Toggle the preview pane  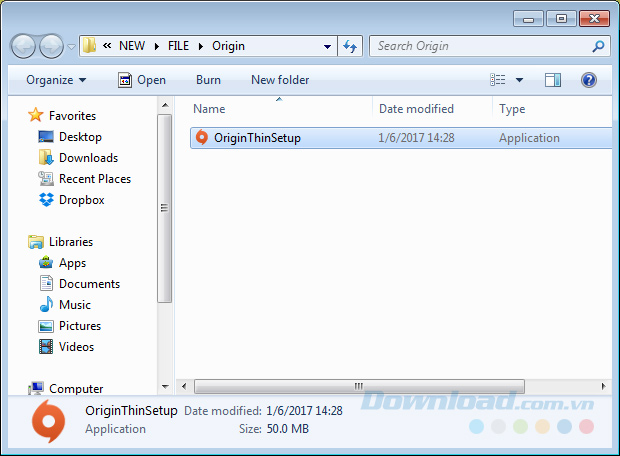553,80
